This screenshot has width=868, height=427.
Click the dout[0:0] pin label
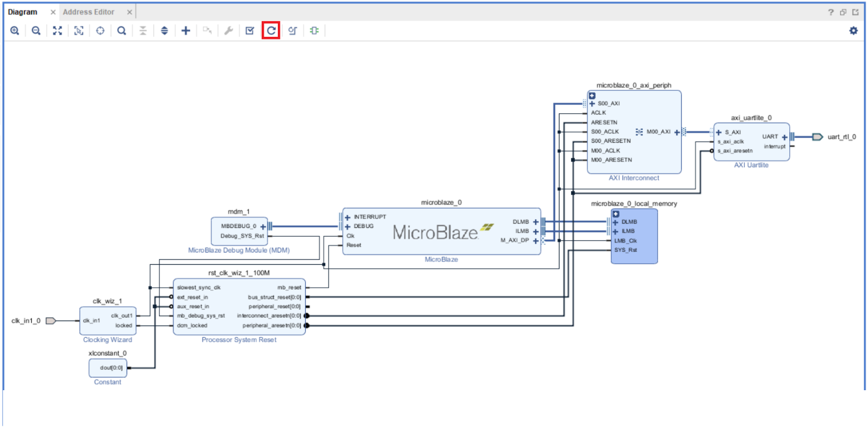pos(113,367)
